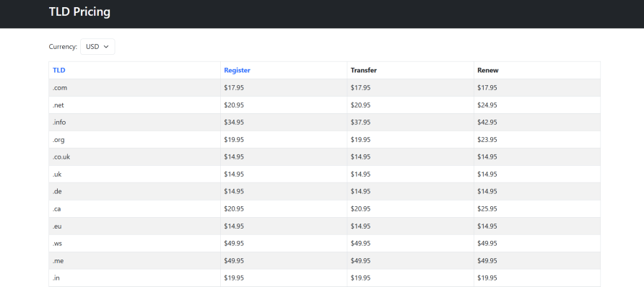Image resolution: width=644 pixels, height=287 pixels.
Task: Click .ca register price $20.95
Action: (234, 208)
